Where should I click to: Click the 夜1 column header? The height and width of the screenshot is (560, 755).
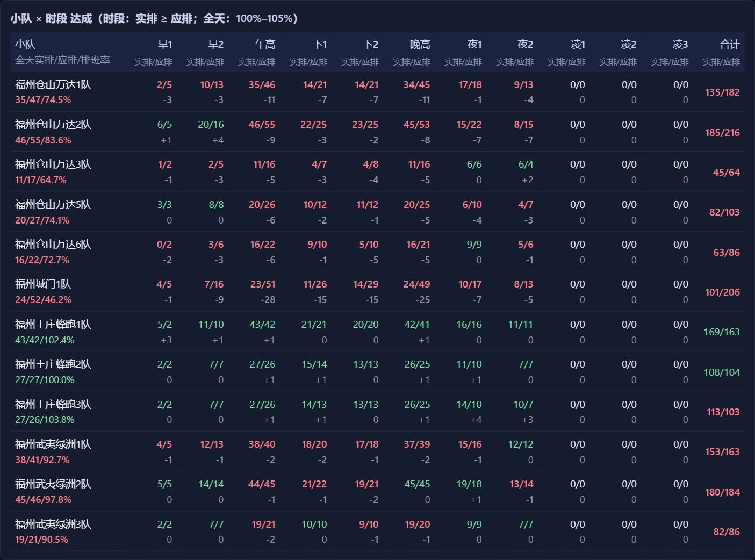(474, 45)
